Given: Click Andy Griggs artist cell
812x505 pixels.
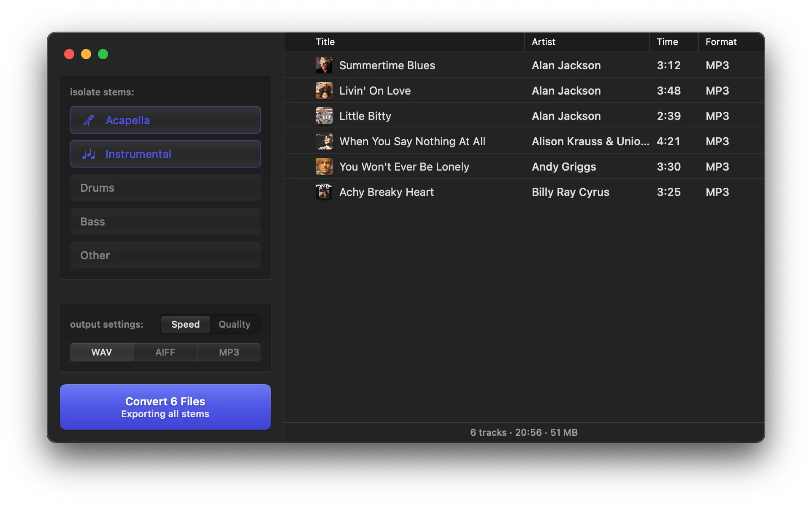Looking at the screenshot, I should pos(564,167).
